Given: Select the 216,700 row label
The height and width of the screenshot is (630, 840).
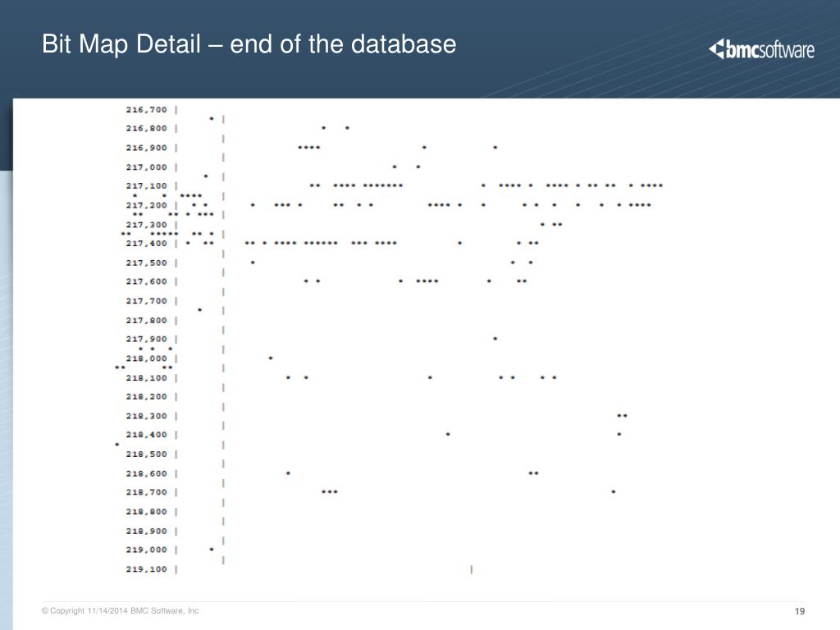Looking at the screenshot, I should [x=146, y=109].
